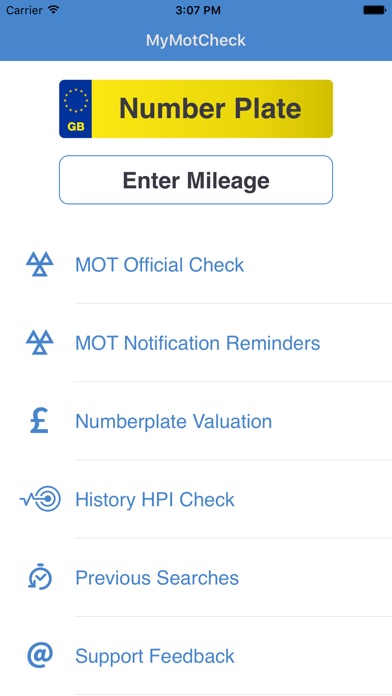
Task: View Previous Searches list
Action: point(234,577)
